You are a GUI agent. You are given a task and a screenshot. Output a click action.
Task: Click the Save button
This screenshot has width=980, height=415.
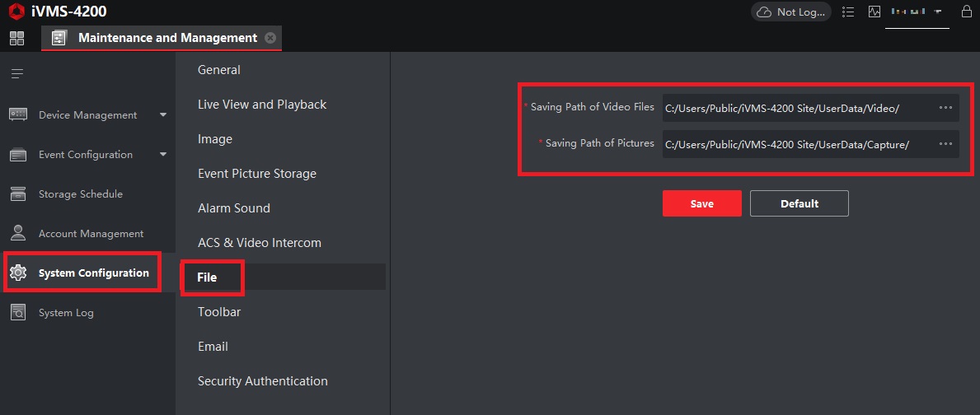pos(702,203)
